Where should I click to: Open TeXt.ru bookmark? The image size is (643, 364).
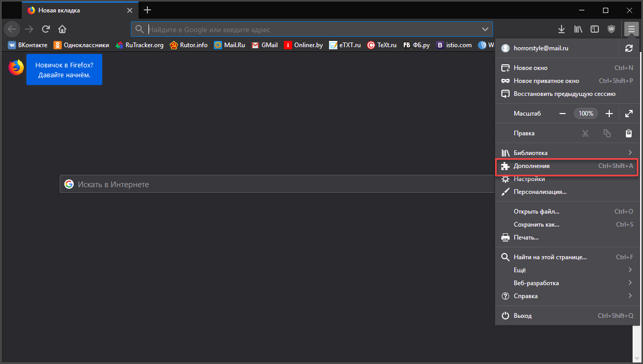tap(382, 45)
